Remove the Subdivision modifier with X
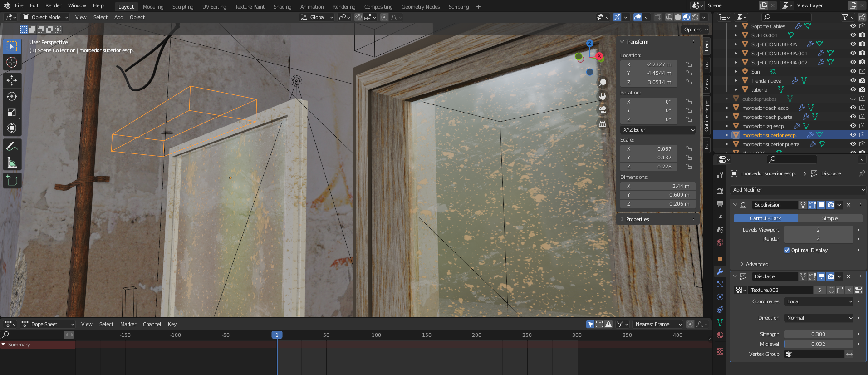The height and width of the screenshot is (375, 868). tap(848, 205)
